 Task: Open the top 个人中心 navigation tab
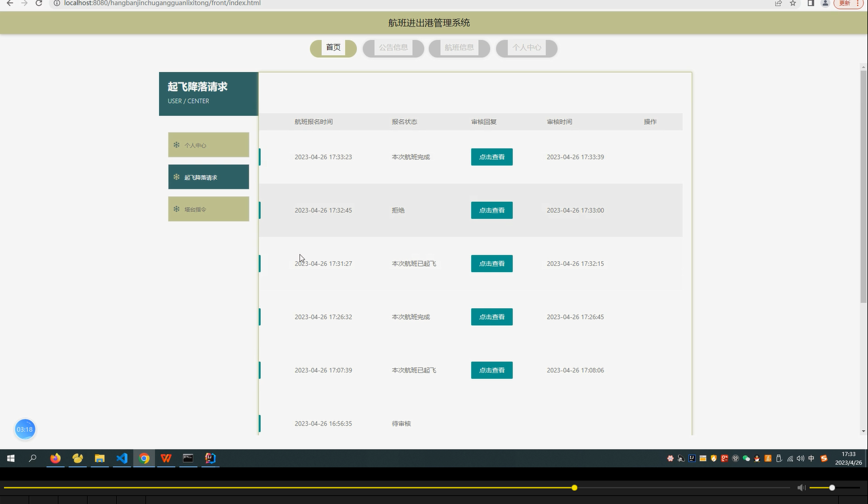coord(527,48)
